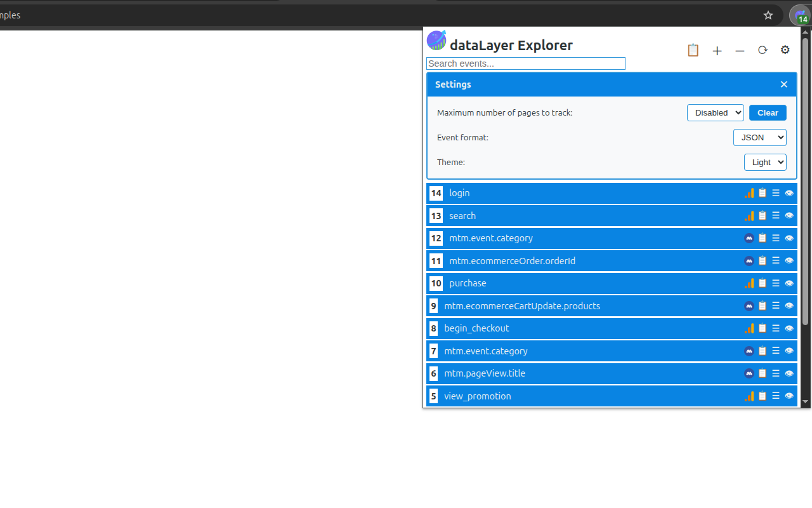Copy mtm.ecommerceCartUpdate.products event to clipboard

pos(763,306)
